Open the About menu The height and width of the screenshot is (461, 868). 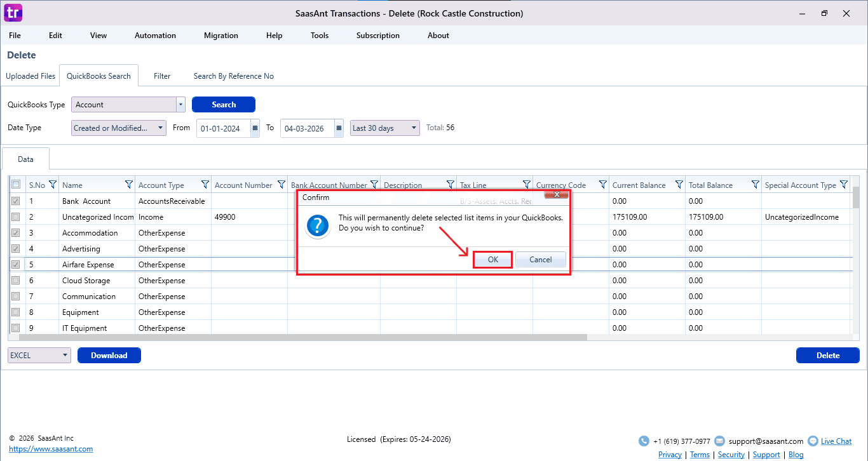click(x=438, y=36)
